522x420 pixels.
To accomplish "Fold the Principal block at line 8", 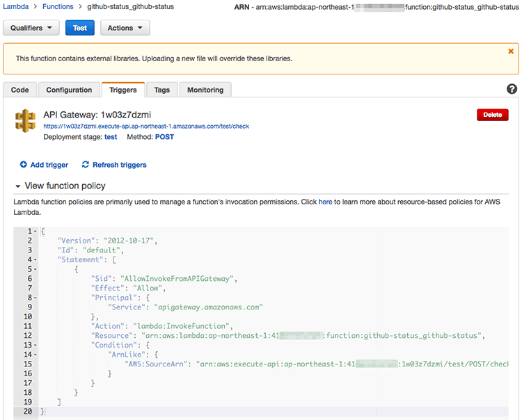I will 35,298.
